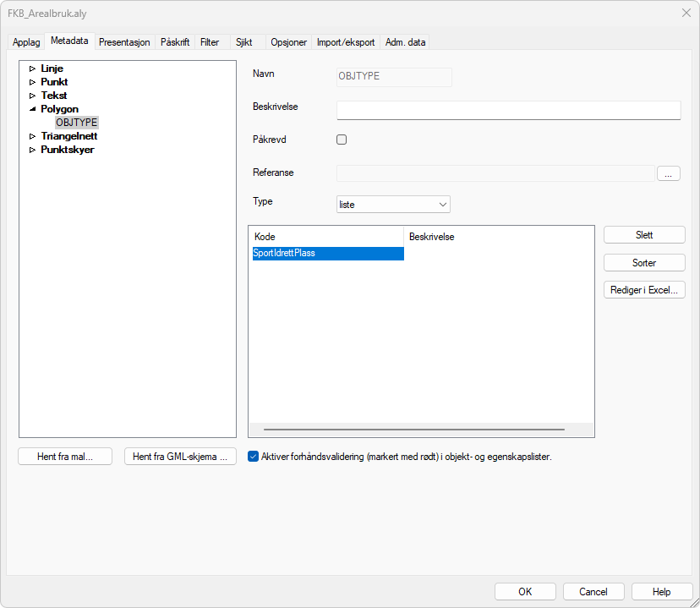The image size is (700, 608).
Task: Collapse the Polygon tree node
Action: [33, 109]
